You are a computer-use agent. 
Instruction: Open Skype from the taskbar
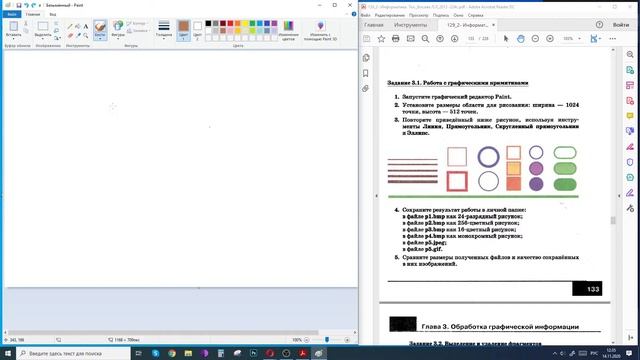[156, 353]
